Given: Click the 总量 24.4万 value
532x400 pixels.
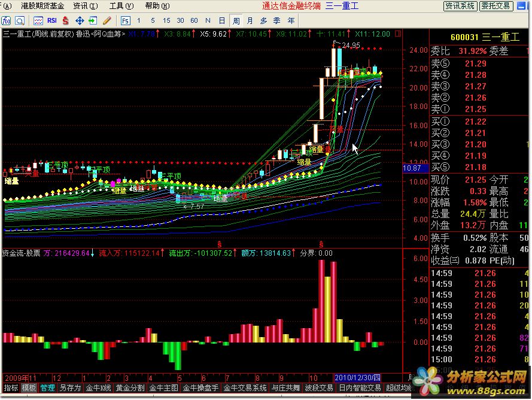Looking at the screenshot, I should click(473, 214).
